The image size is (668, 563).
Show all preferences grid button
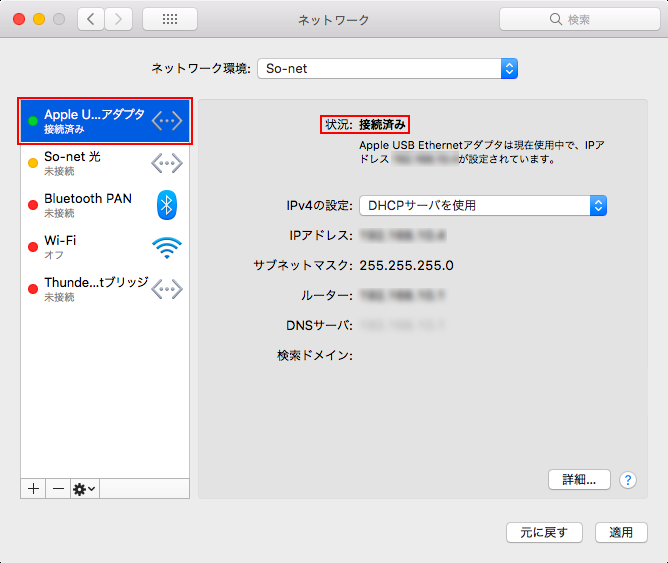pos(169,19)
